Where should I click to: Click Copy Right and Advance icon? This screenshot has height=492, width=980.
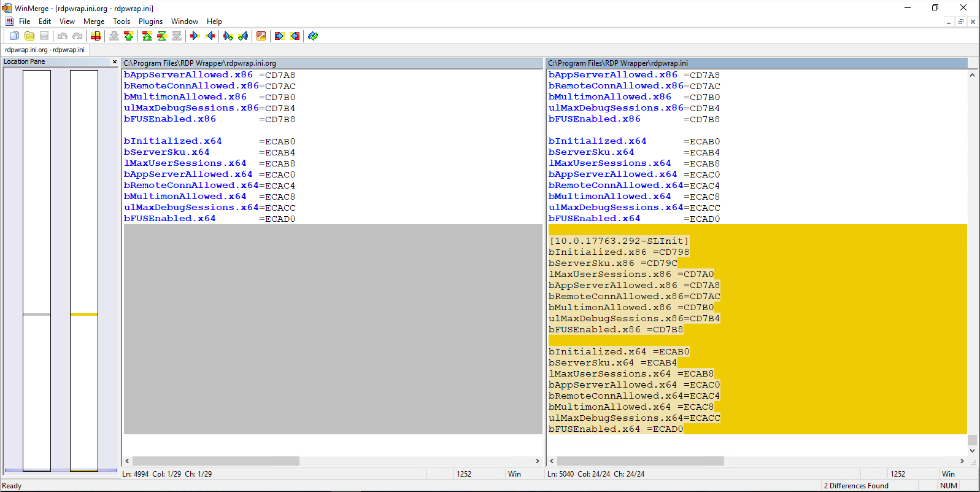tap(228, 36)
